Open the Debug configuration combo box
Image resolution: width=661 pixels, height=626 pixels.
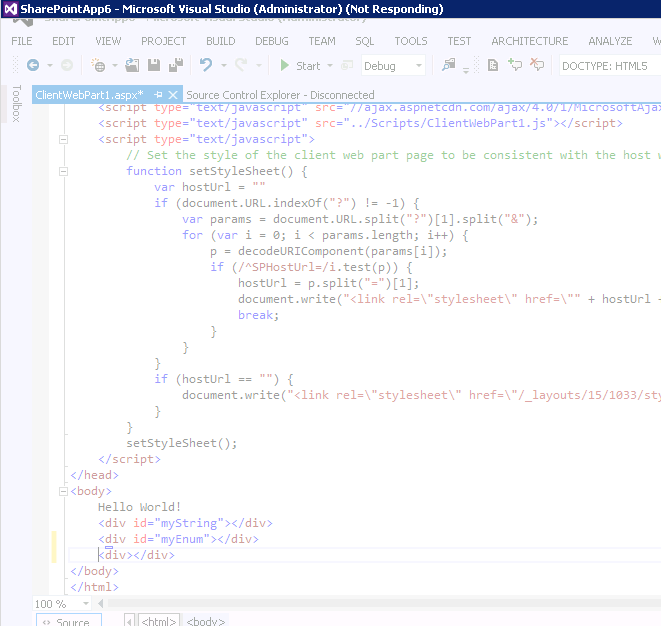pyautogui.click(x=393, y=66)
